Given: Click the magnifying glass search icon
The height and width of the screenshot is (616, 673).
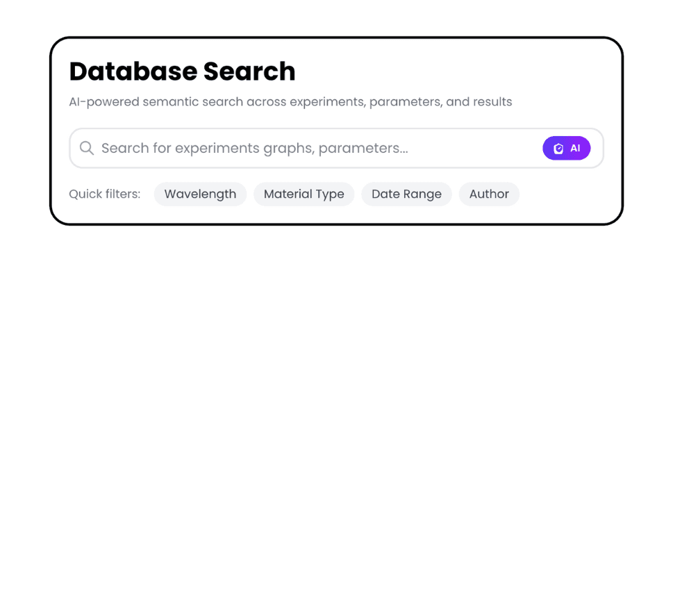Looking at the screenshot, I should [x=87, y=148].
